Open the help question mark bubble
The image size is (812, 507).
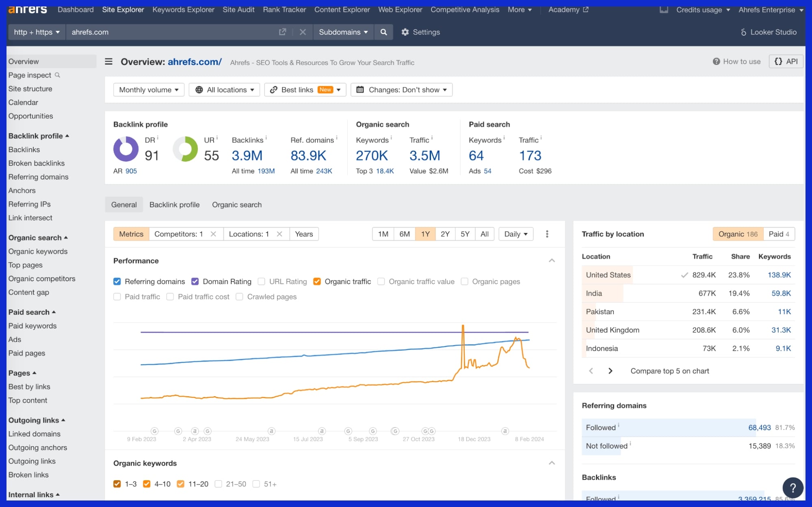(793, 487)
